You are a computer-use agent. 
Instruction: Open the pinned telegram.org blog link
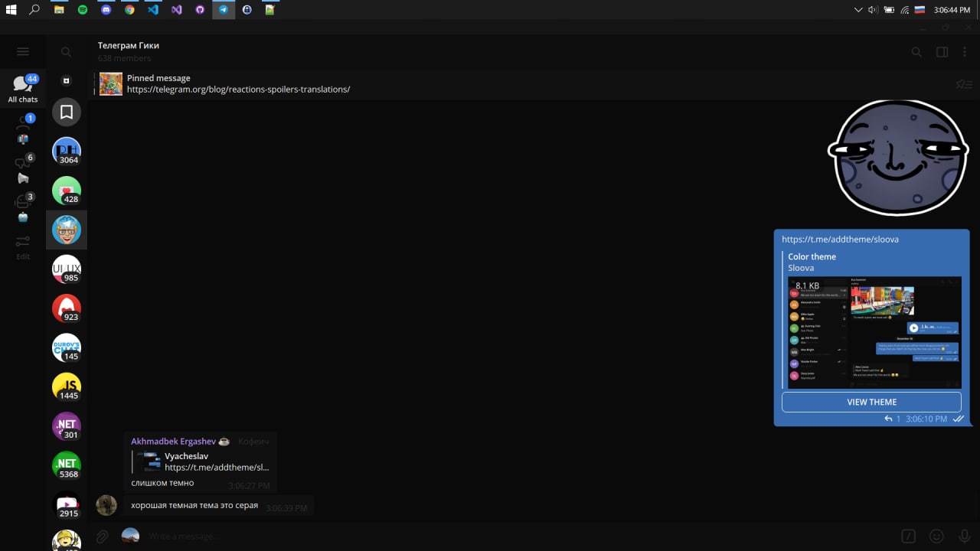click(x=239, y=90)
